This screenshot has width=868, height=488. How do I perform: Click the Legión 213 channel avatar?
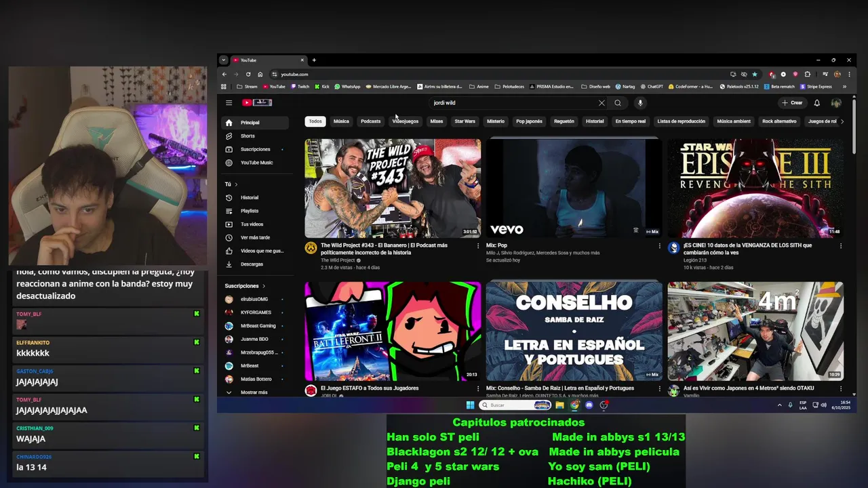point(673,248)
